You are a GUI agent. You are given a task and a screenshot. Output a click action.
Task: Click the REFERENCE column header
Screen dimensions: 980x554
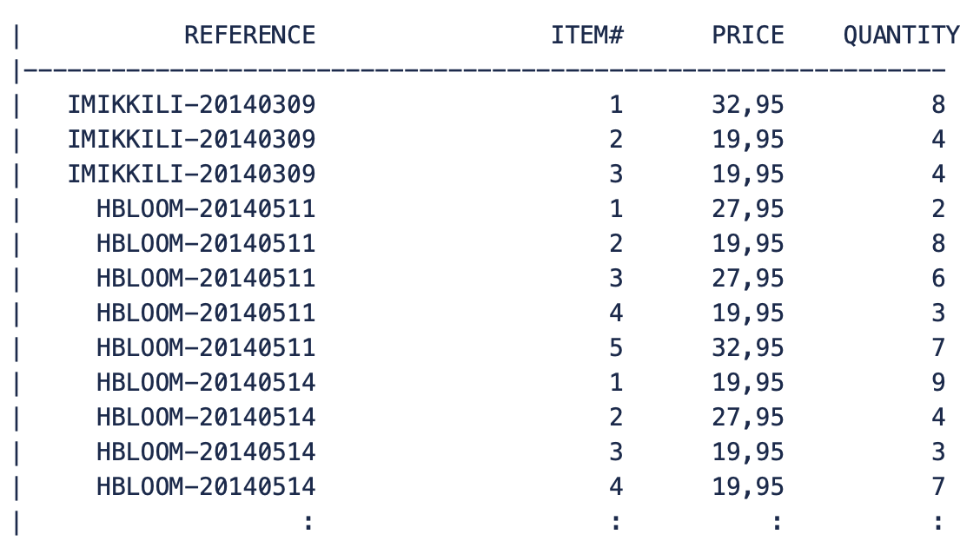(x=249, y=36)
